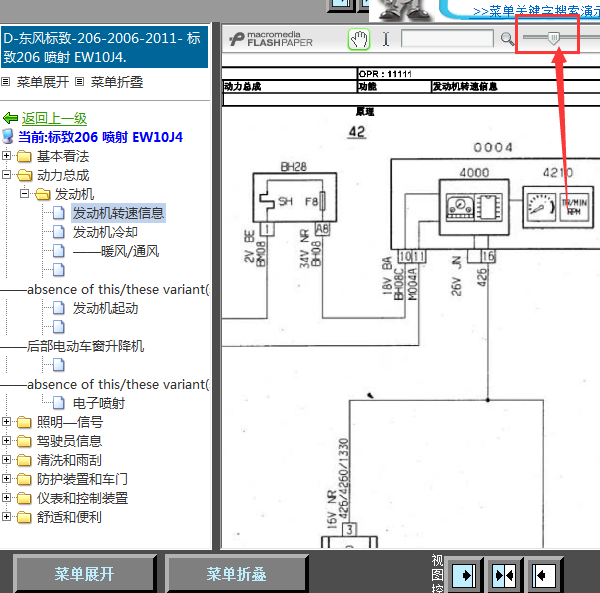Collapse the 动力总成 folder
This screenshot has width=600, height=593.
coord(6,174)
